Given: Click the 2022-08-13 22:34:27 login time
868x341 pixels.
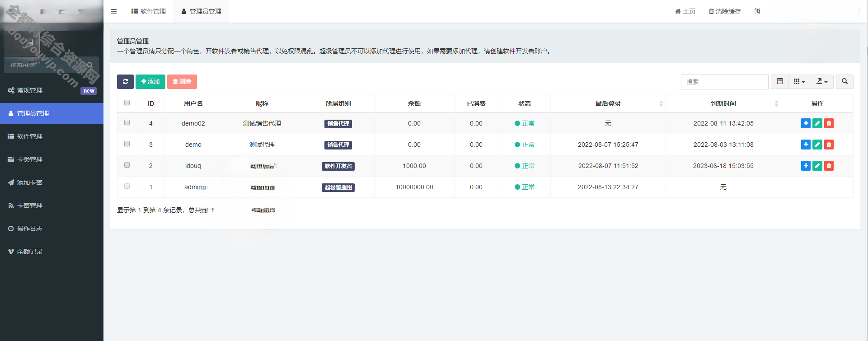Looking at the screenshot, I should point(608,187).
